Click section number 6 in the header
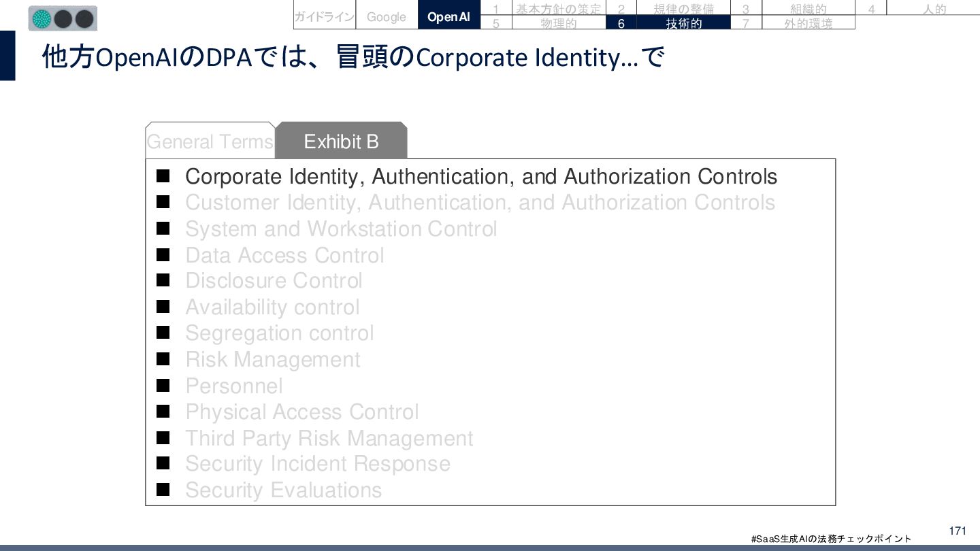 (621, 23)
